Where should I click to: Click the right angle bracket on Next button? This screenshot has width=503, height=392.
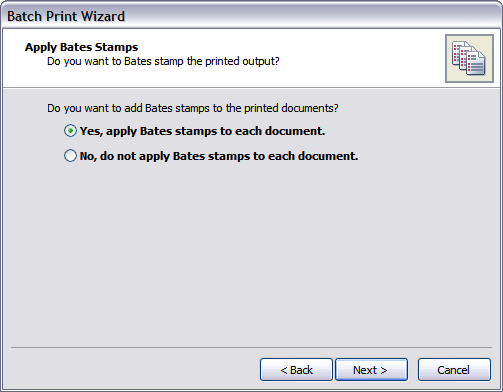pos(384,370)
